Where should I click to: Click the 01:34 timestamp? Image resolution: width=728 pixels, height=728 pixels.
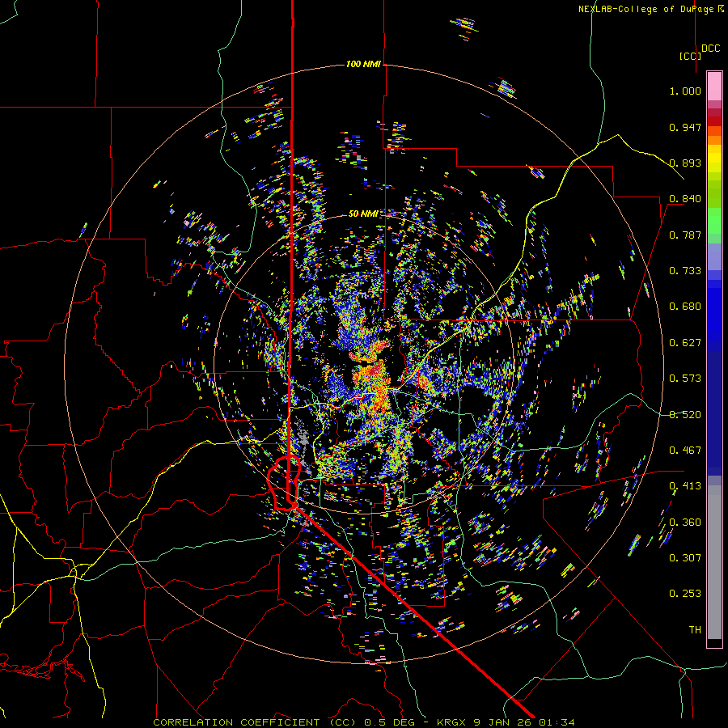[x=557, y=722]
